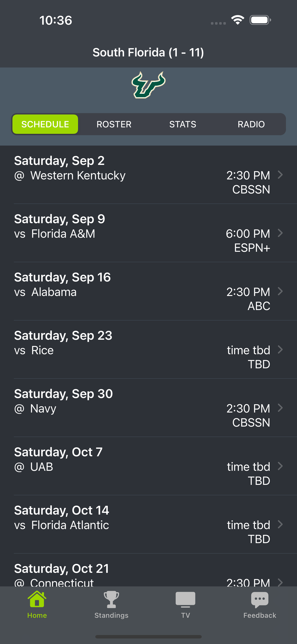The width and height of the screenshot is (297, 644).
Task: Tap the battery status icon
Action: 260,20
